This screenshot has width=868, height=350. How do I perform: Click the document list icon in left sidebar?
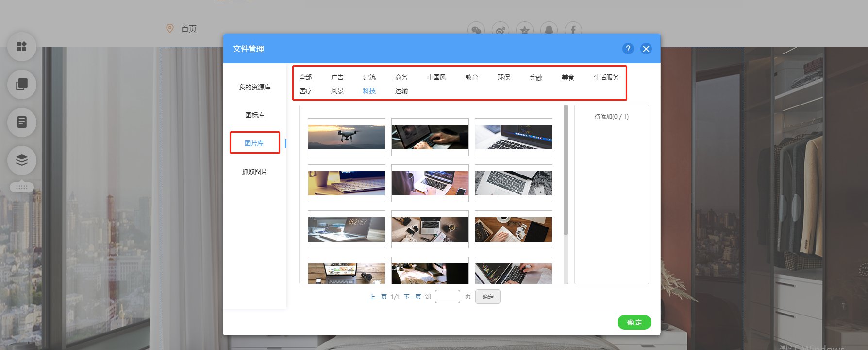pyautogui.click(x=22, y=122)
